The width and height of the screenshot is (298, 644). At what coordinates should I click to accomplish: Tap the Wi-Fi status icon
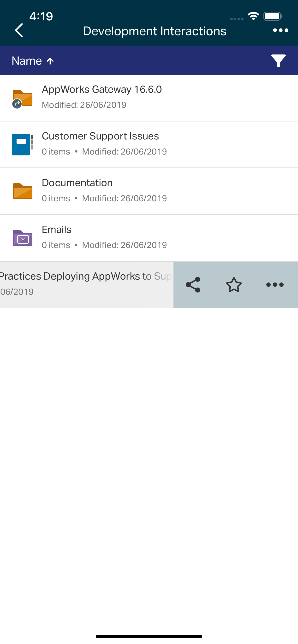[253, 17]
